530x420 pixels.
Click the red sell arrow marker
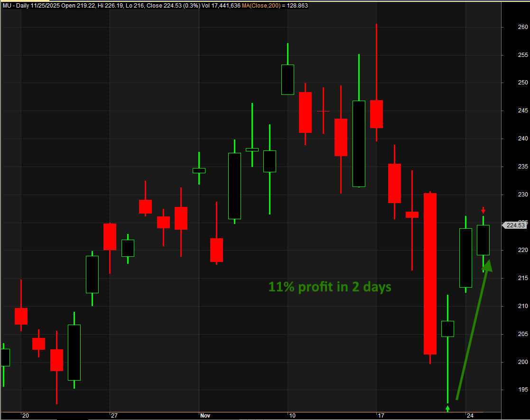point(483,210)
